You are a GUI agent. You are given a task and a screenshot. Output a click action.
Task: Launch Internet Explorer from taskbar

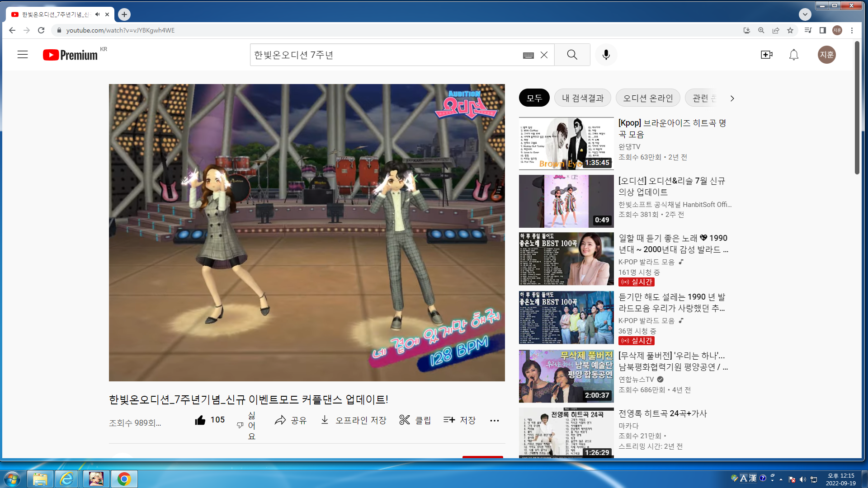tap(67, 479)
